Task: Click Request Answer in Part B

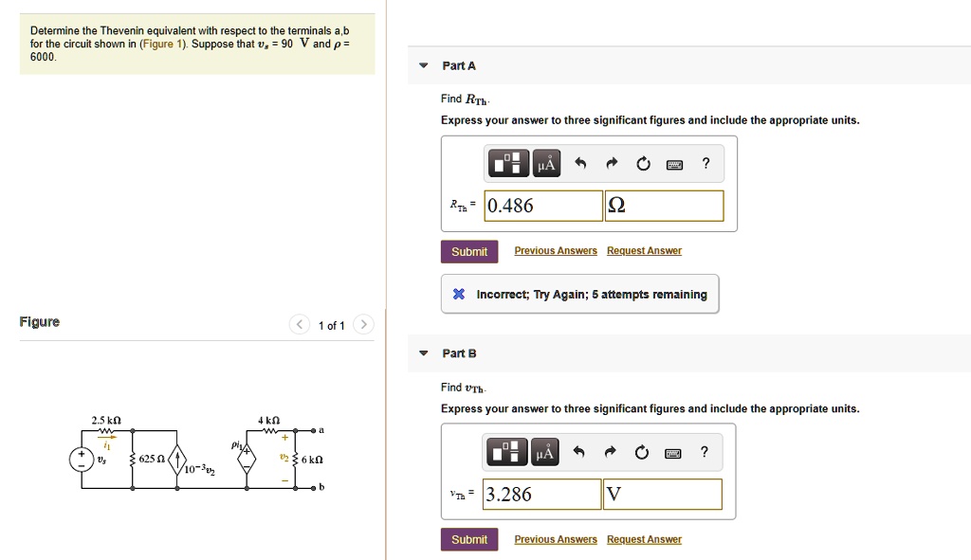Action: coord(644,538)
